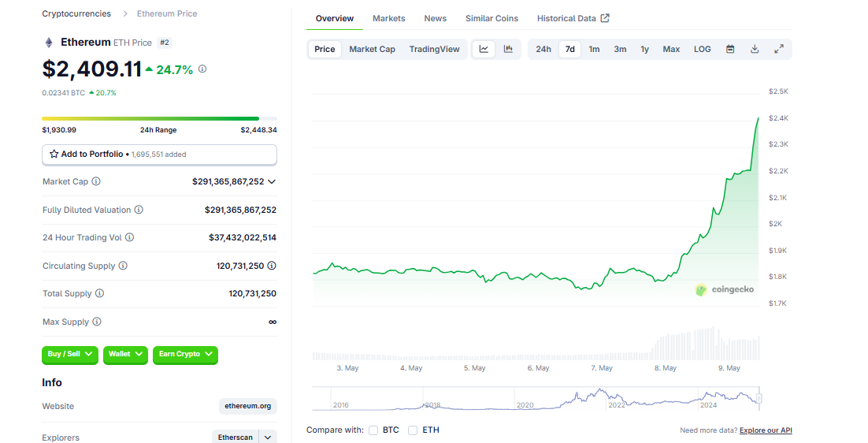Set chart range to 7d
Screen dimensions: 868x443
(x=569, y=49)
